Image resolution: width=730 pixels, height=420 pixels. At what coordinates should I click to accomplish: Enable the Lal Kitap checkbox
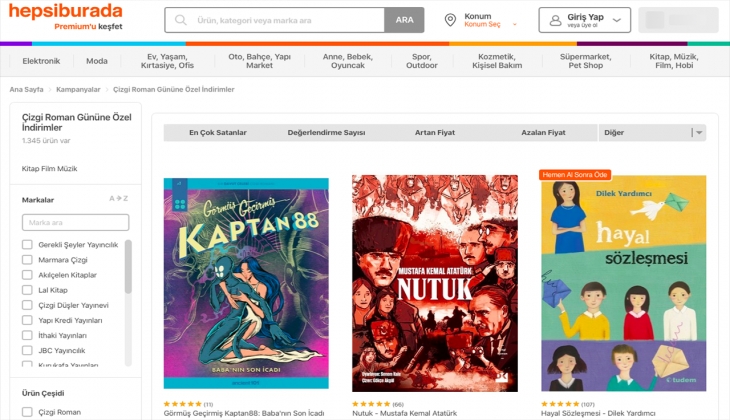point(28,290)
